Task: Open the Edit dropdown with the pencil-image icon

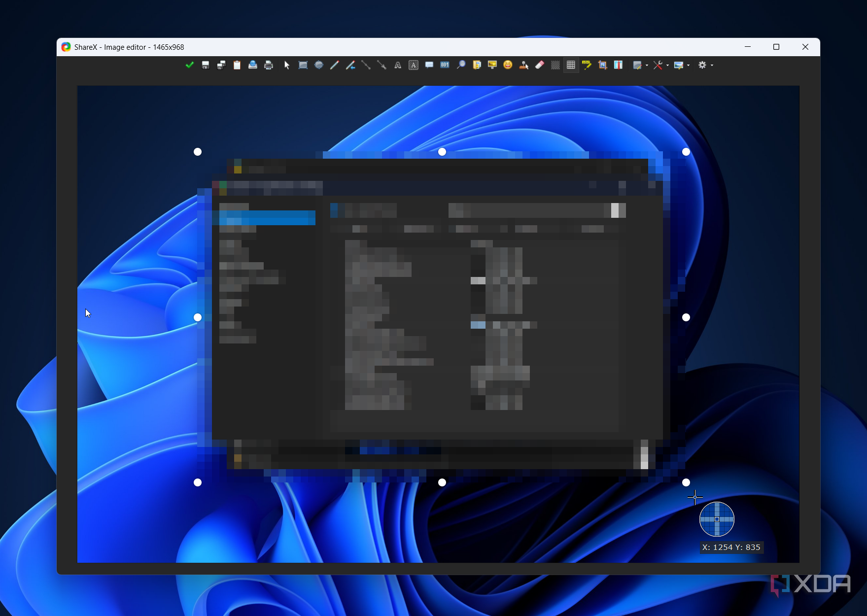Action: (640, 65)
